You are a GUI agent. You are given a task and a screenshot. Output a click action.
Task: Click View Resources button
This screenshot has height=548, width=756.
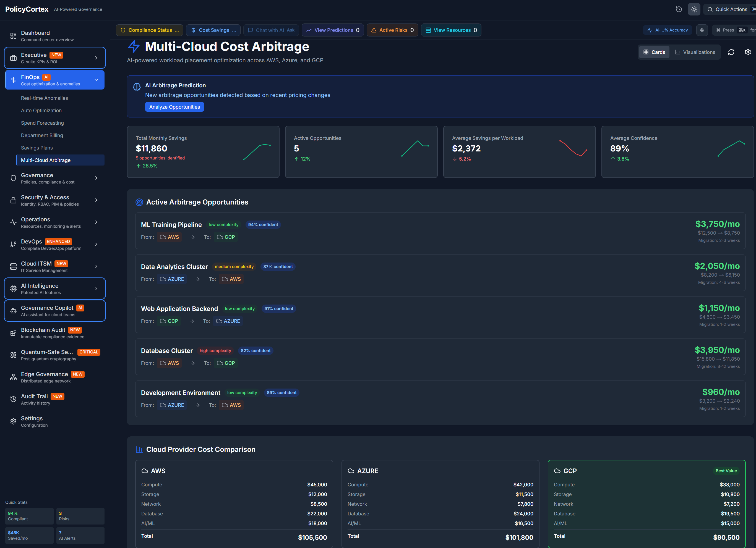tap(451, 30)
